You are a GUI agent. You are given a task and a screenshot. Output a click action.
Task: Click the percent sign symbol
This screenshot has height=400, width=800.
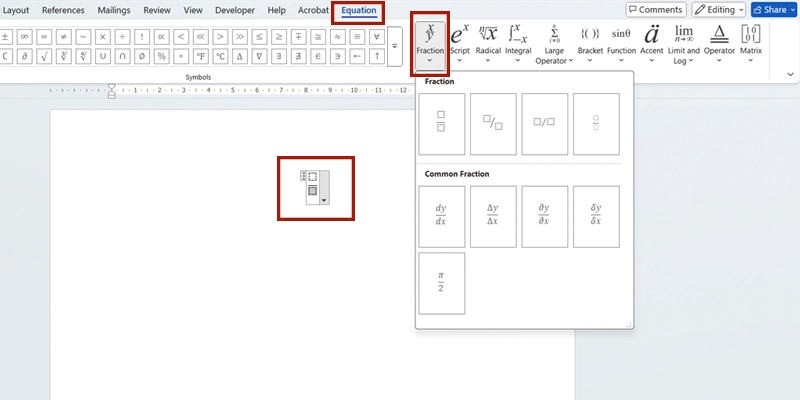tap(160, 55)
